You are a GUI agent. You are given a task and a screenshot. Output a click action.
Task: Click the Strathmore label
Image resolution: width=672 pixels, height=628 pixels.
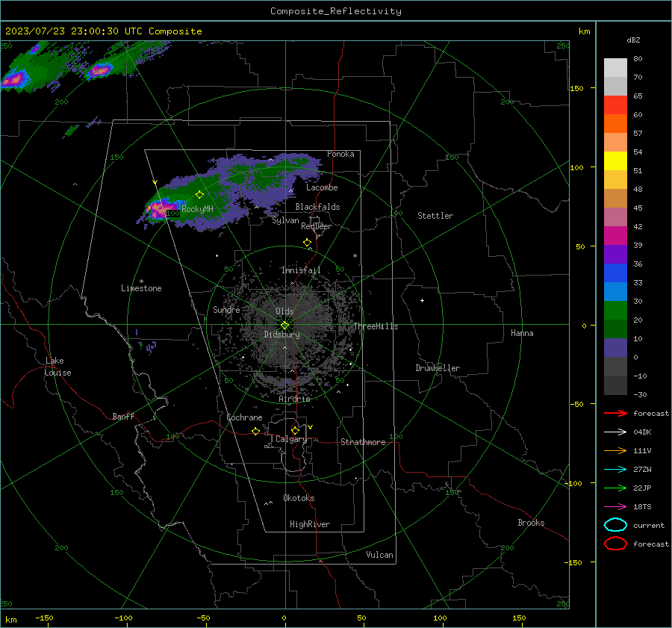click(x=363, y=442)
